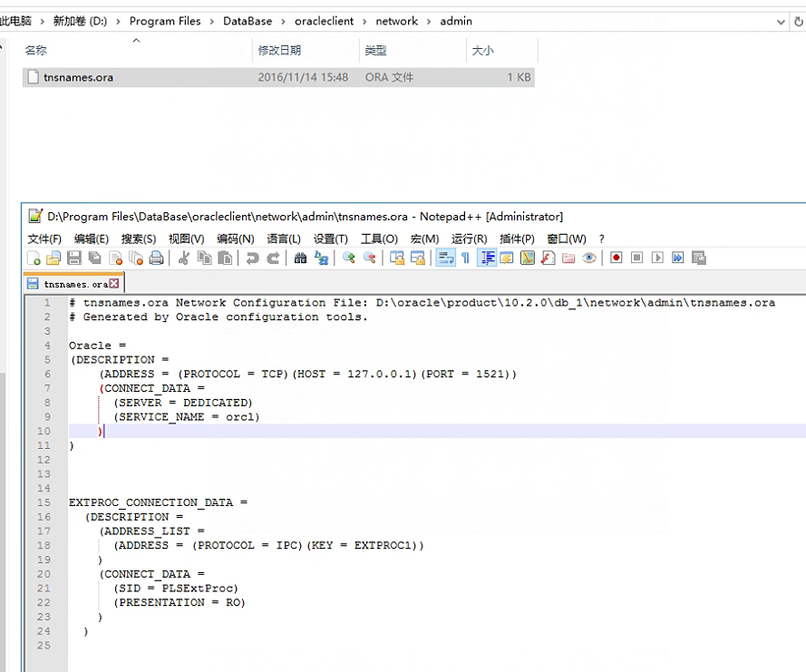Toggle show all characters display
The width and height of the screenshot is (806, 672).
point(465,258)
